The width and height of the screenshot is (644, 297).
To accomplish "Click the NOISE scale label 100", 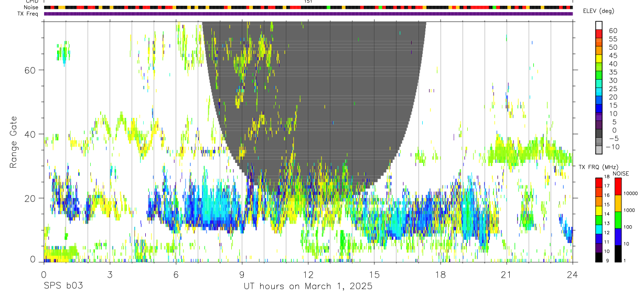I will click(628, 227).
